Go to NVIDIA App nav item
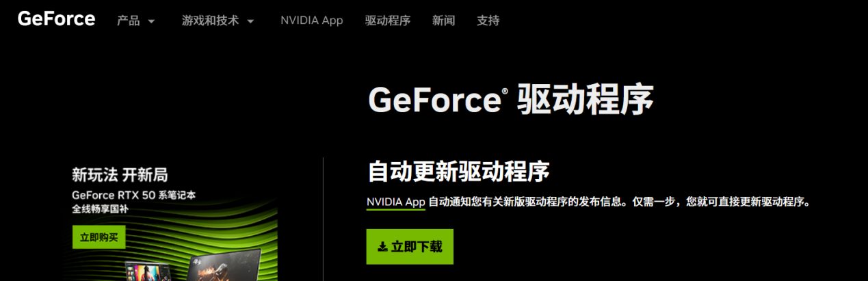 311,21
